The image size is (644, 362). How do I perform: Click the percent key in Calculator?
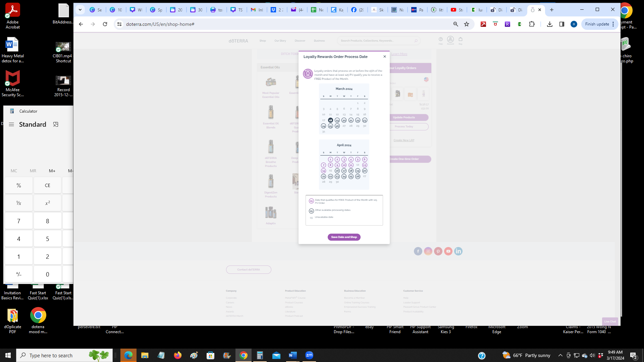point(19,185)
